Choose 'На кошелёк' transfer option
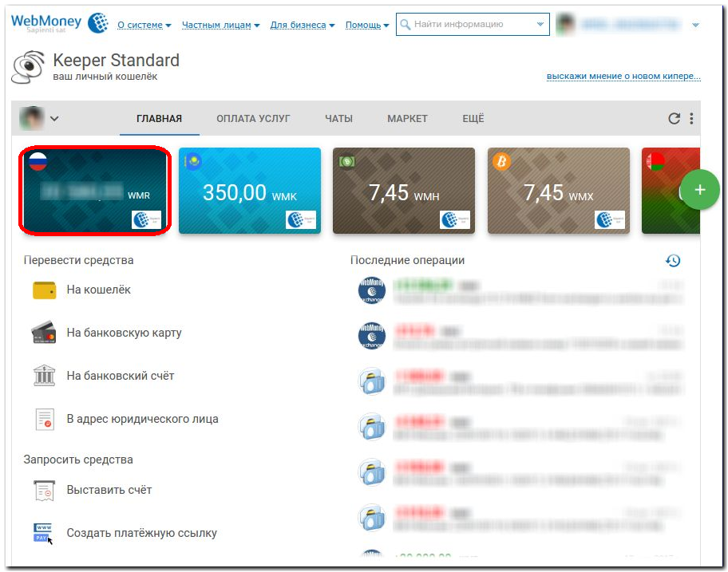 coord(98,290)
